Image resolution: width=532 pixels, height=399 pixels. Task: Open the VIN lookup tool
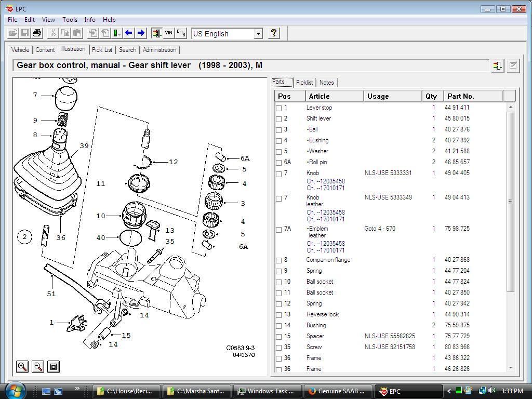168,33
